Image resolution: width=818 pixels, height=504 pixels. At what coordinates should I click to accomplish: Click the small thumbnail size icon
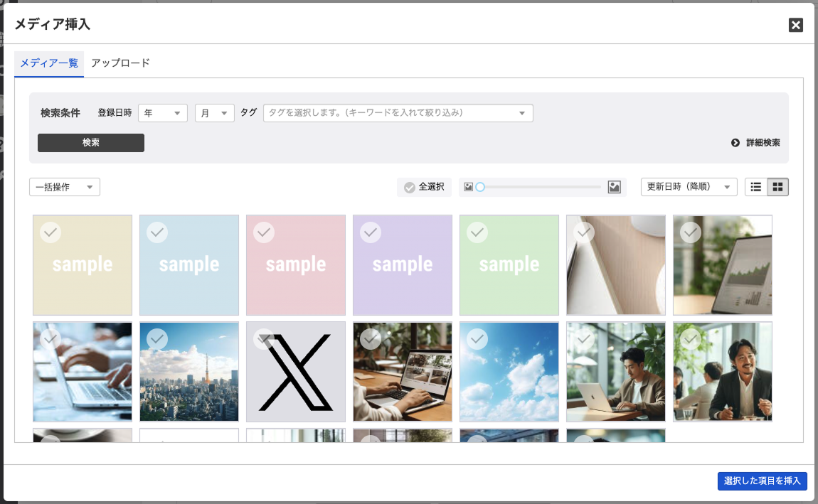tap(469, 187)
